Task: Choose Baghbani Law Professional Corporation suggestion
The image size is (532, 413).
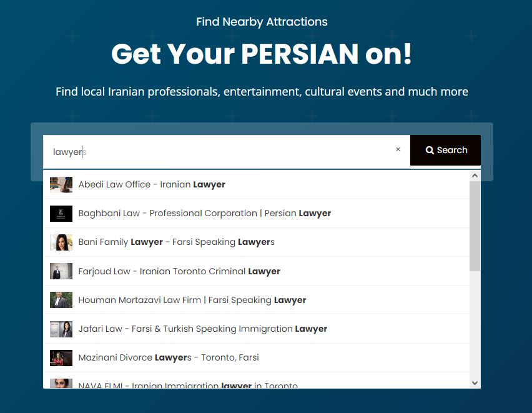Action: (204, 214)
